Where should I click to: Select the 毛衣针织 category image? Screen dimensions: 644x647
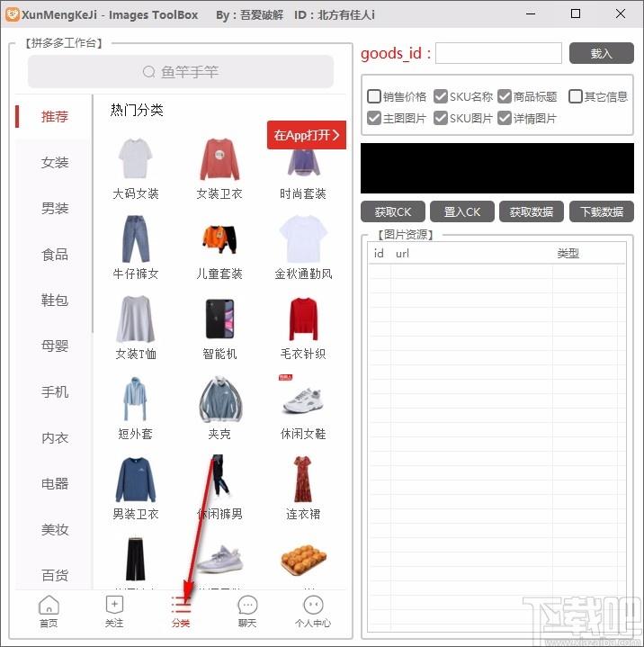pos(303,319)
